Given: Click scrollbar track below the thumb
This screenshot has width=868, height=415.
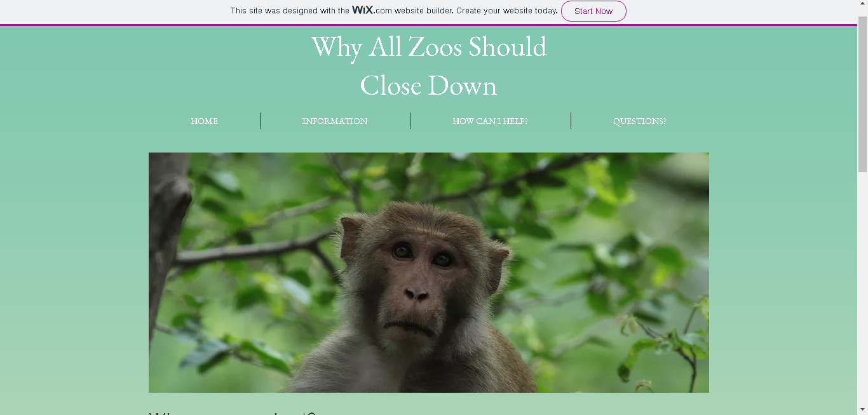Looking at the screenshot, I should click(862, 286).
